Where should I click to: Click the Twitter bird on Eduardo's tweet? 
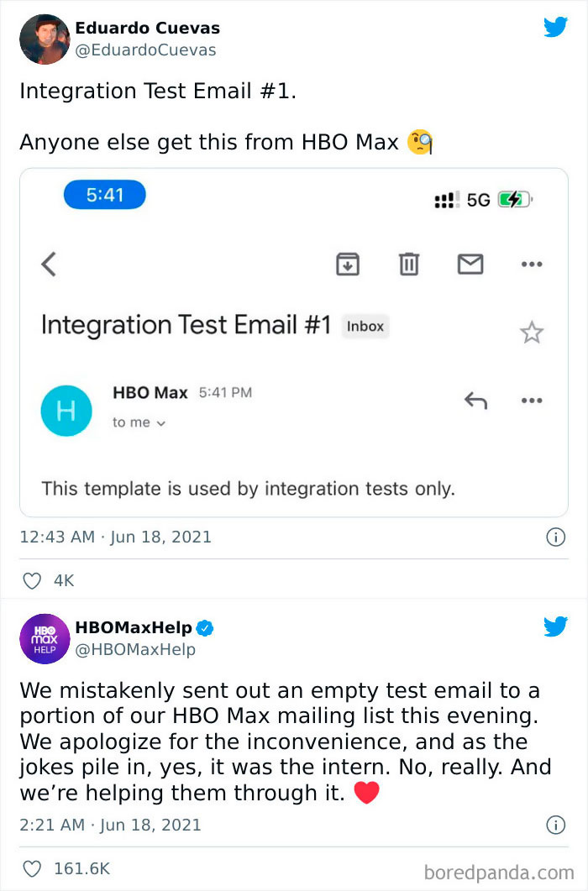point(556,27)
